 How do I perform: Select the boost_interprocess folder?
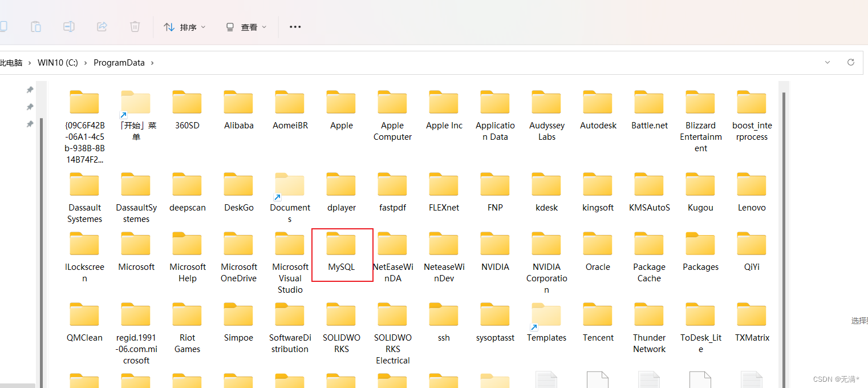tap(752, 116)
